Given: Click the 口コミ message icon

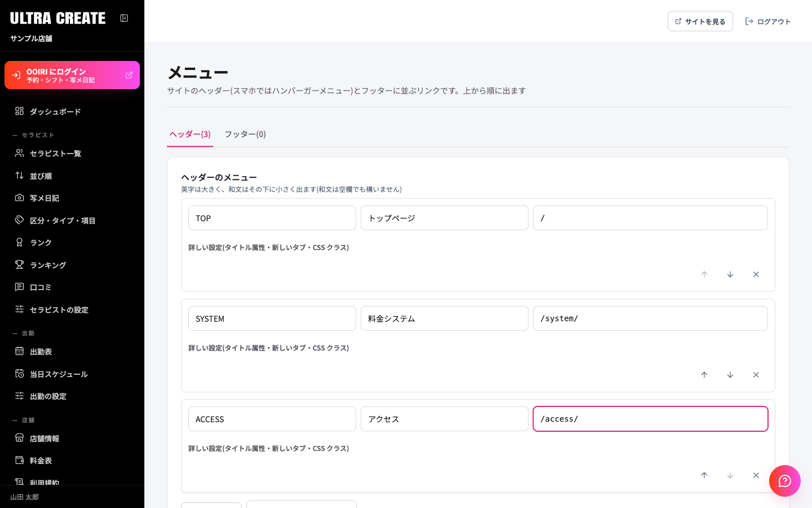Looking at the screenshot, I should [x=20, y=287].
